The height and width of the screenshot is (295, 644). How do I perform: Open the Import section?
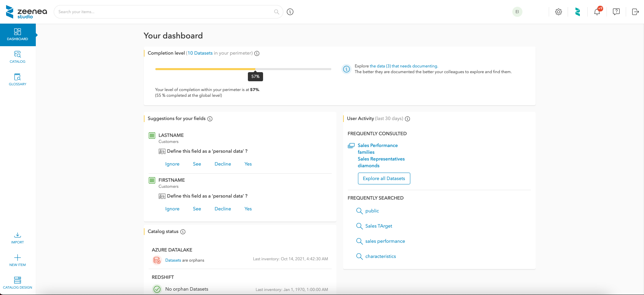[18, 238]
